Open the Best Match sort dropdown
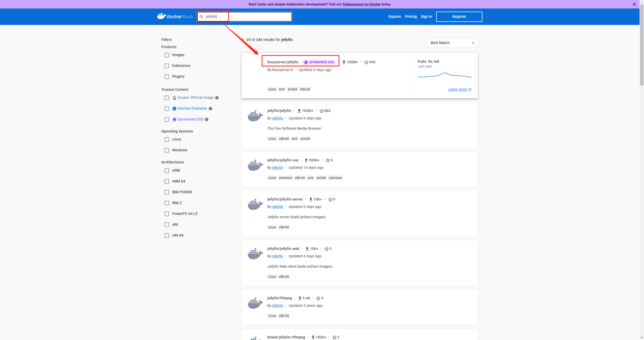Viewport: 644px width, 340px height. pos(452,43)
